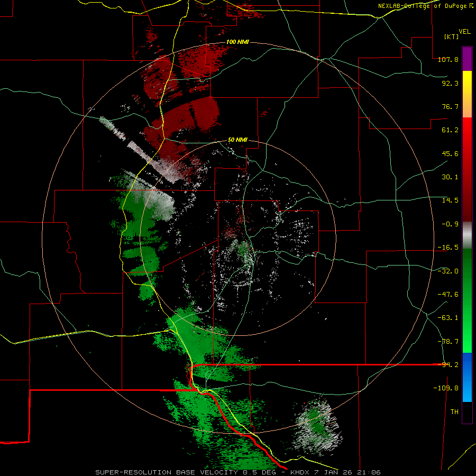Click the -16.5 velocity scale value
The width and height of the screenshot is (476, 476).
[x=448, y=248]
